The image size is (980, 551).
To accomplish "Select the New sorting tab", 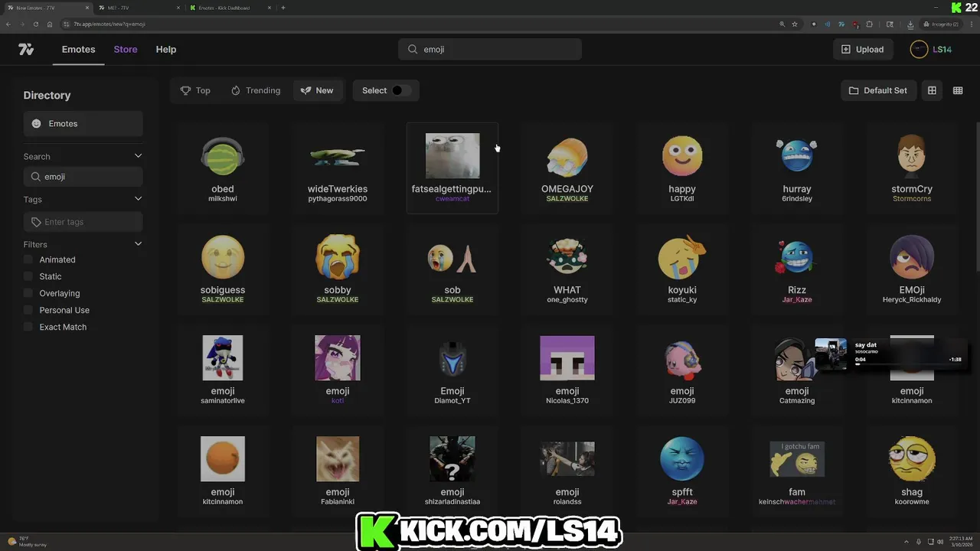I will pyautogui.click(x=317, y=90).
